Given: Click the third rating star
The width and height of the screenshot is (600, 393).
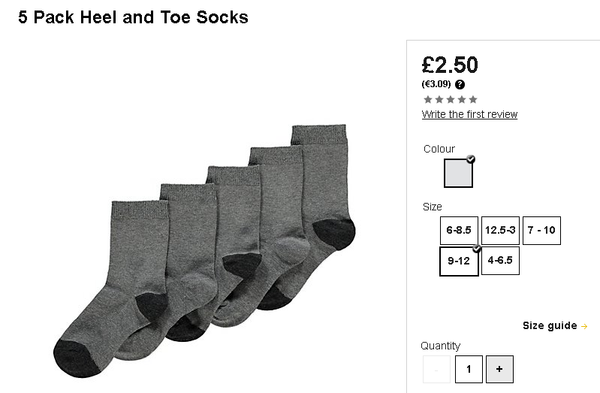Looking at the screenshot, I should click(x=450, y=99).
